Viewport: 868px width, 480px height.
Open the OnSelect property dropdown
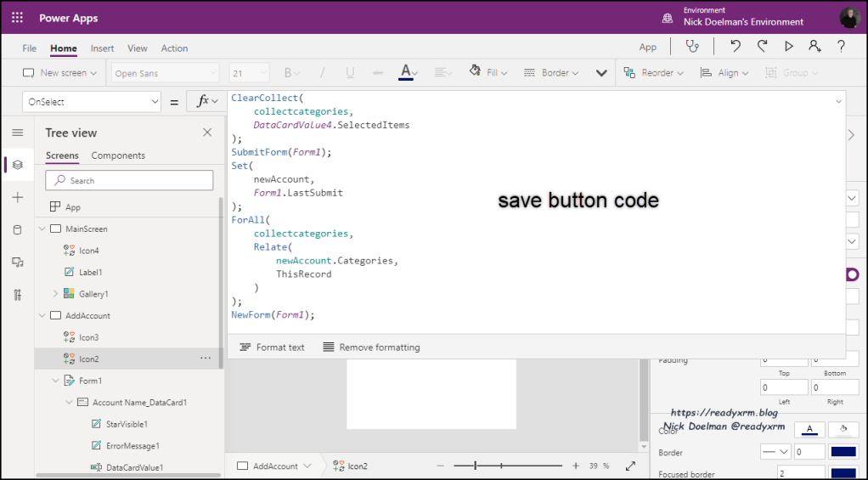92,102
